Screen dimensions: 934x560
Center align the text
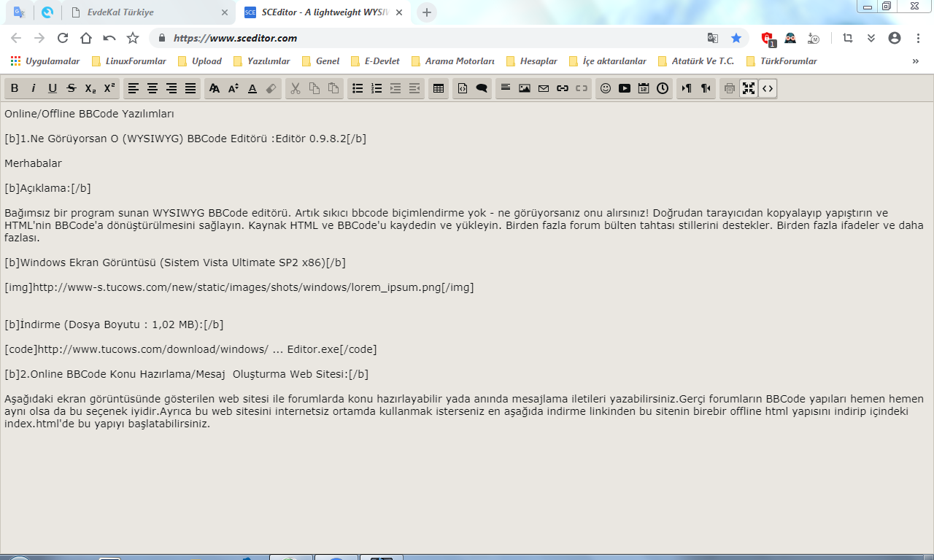pyautogui.click(x=153, y=88)
